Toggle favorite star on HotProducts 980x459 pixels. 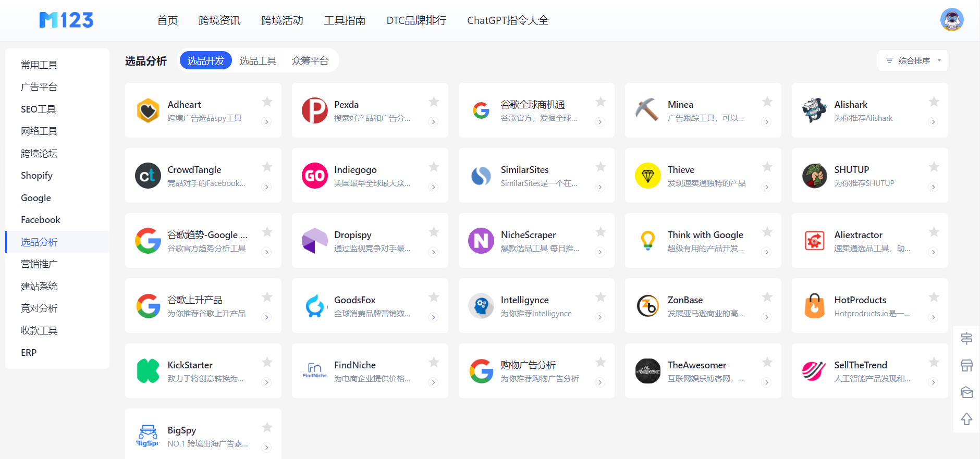934,297
